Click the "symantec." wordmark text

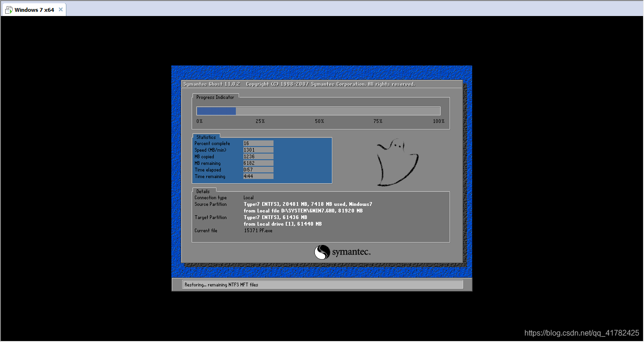coord(351,252)
